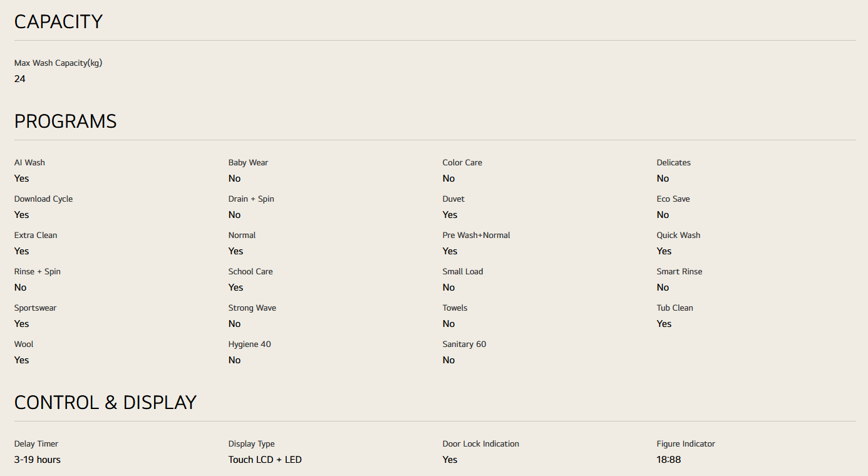Click the Color Care label
This screenshot has height=476, width=868.
pos(462,162)
